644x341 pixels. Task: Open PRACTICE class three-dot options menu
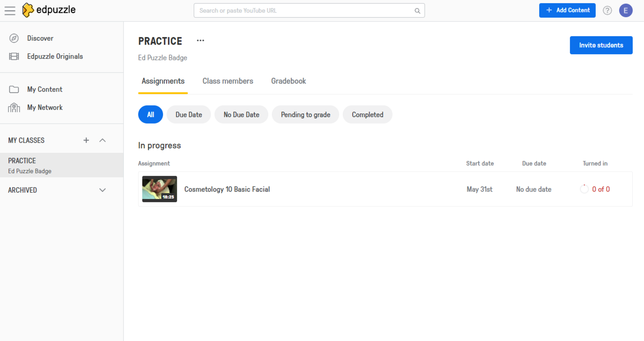coord(200,41)
